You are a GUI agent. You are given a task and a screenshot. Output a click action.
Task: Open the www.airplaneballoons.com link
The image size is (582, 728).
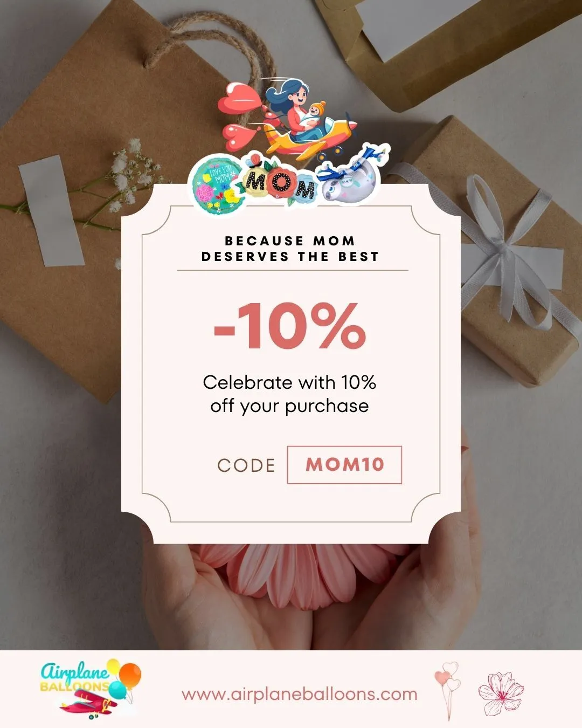(x=300, y=694)
